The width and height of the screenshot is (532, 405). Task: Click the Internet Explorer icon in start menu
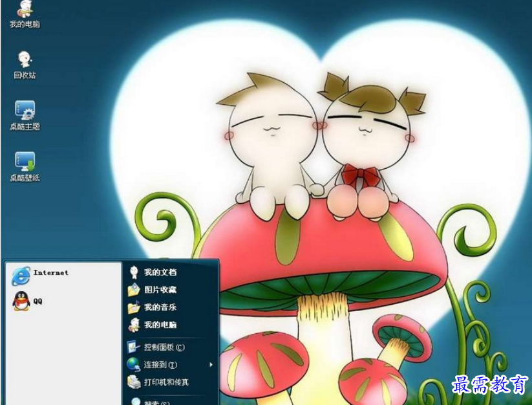tap(21, 276)
